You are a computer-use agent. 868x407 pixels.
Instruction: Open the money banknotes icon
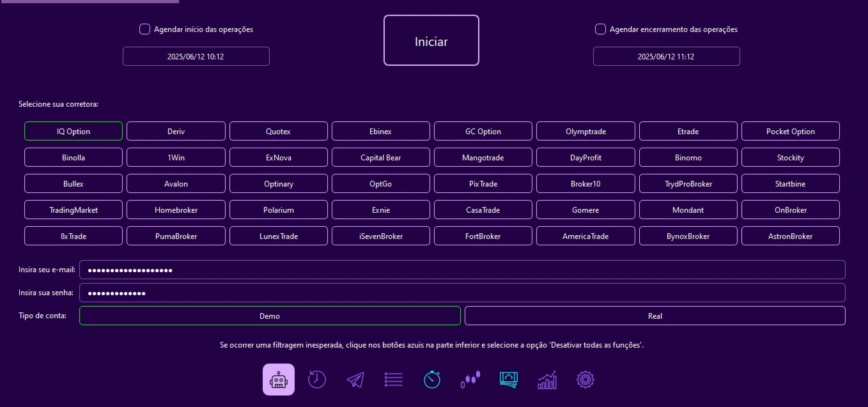coord(509,380)
